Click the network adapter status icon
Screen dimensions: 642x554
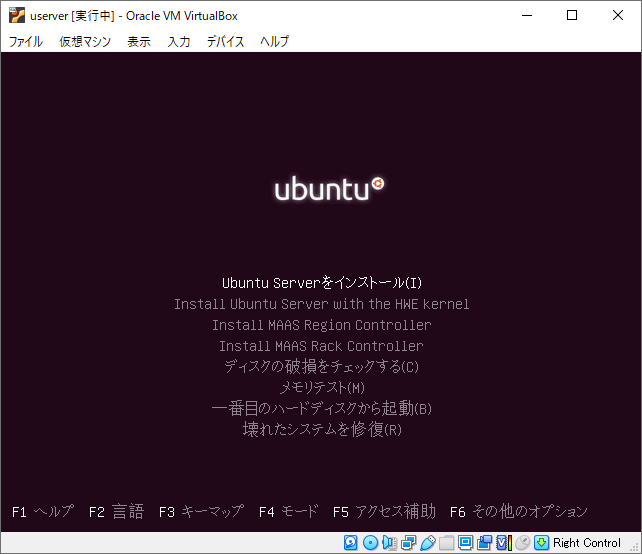click(x=408, y=542)
